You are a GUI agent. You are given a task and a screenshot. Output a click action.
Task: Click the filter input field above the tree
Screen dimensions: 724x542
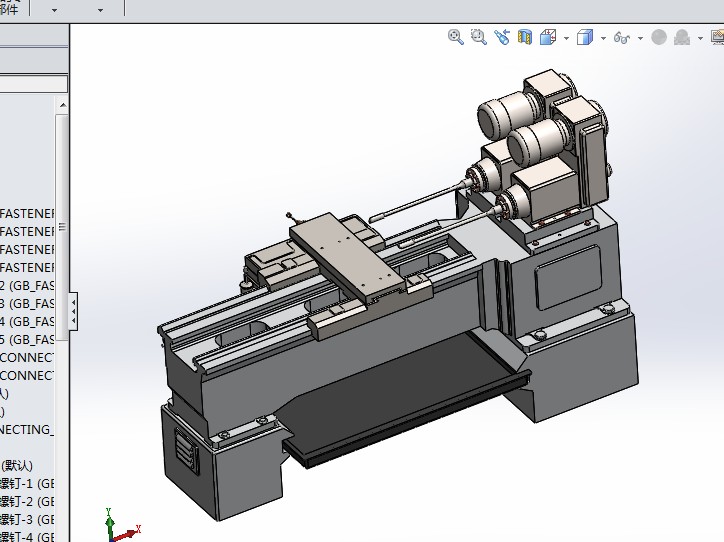[x=33, y=84]
